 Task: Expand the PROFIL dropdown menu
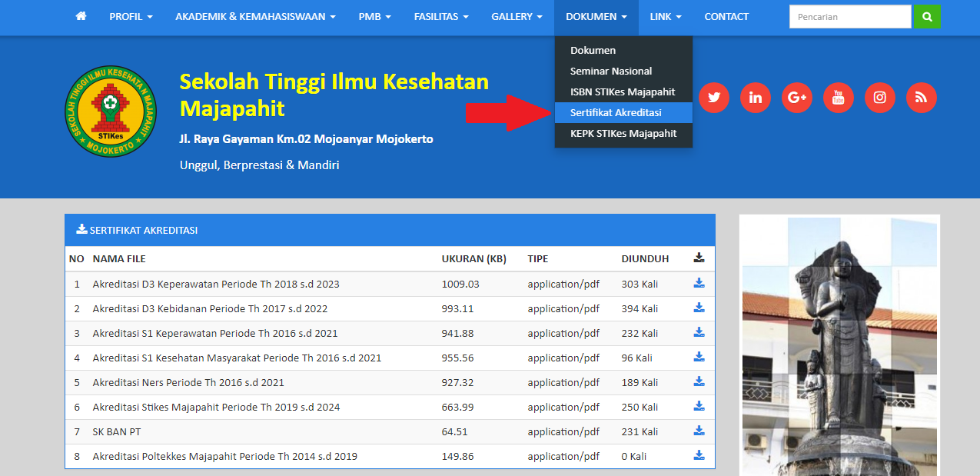131,16
